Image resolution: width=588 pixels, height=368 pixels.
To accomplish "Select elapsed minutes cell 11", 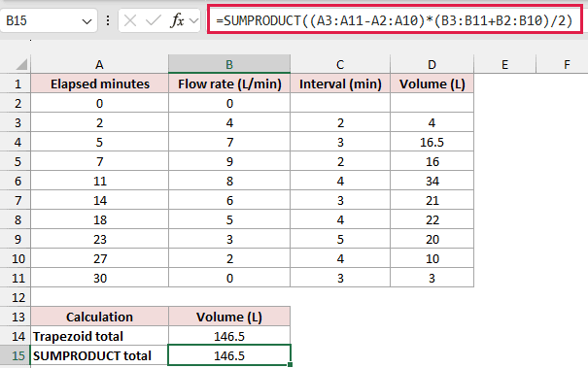I will point(99,182).
